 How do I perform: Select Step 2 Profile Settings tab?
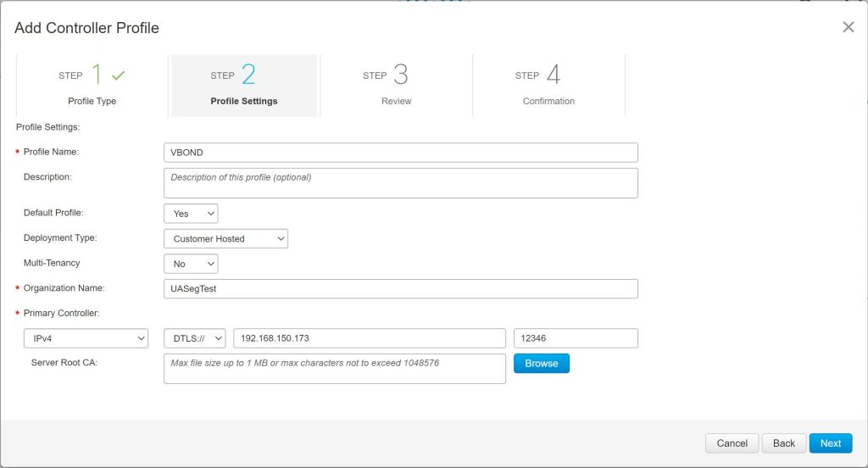[x=244, y=86]
